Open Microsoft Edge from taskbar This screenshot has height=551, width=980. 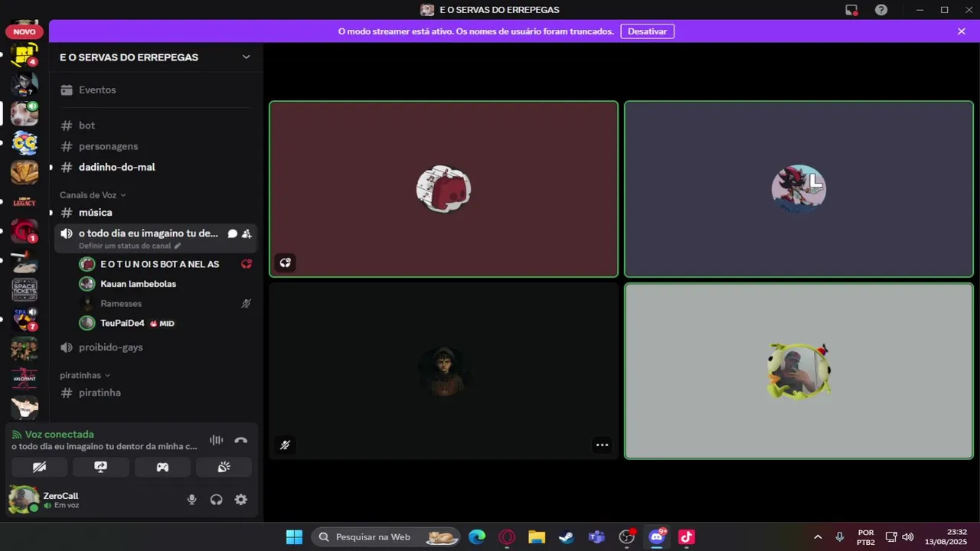pos(477,537)
